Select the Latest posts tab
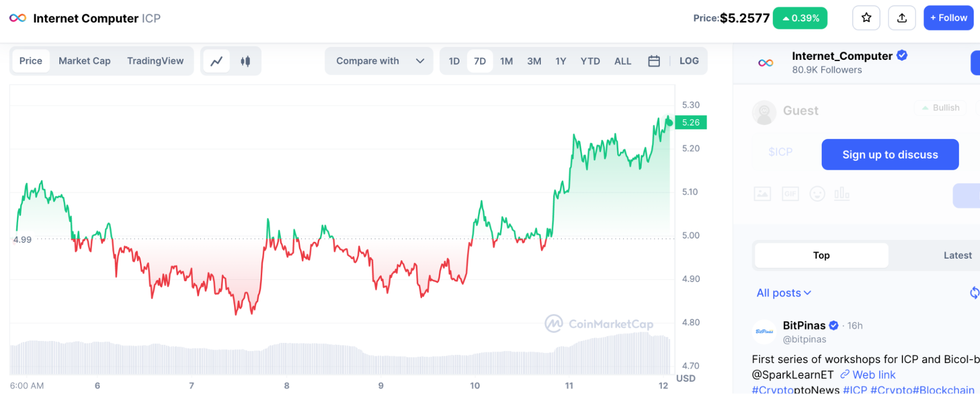Screen dimensions: 980x394 point(957,255)
